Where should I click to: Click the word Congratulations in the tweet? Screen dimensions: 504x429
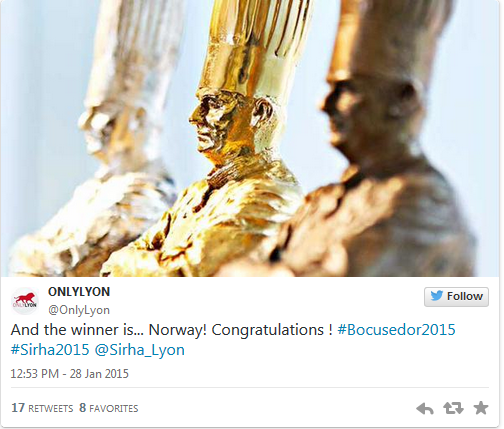tap(268, 330)
